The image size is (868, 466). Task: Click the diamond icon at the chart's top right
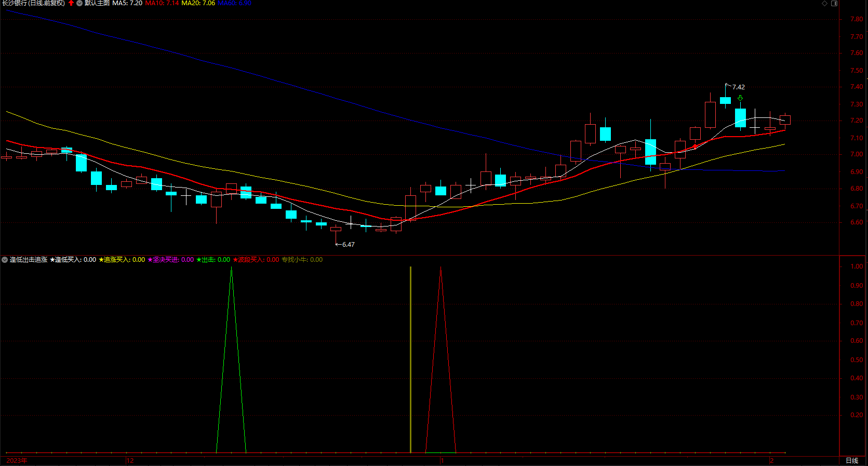click(824, 3)
